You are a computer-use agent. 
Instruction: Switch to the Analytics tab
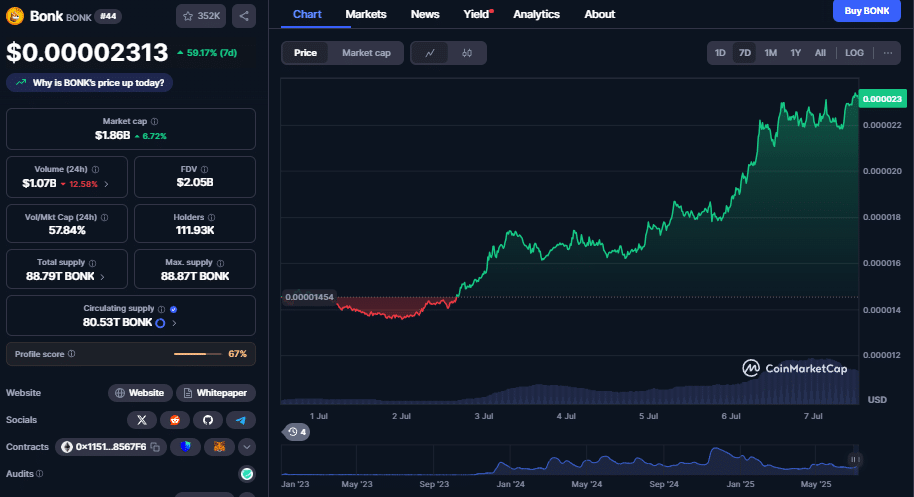[x=536, y=15]
